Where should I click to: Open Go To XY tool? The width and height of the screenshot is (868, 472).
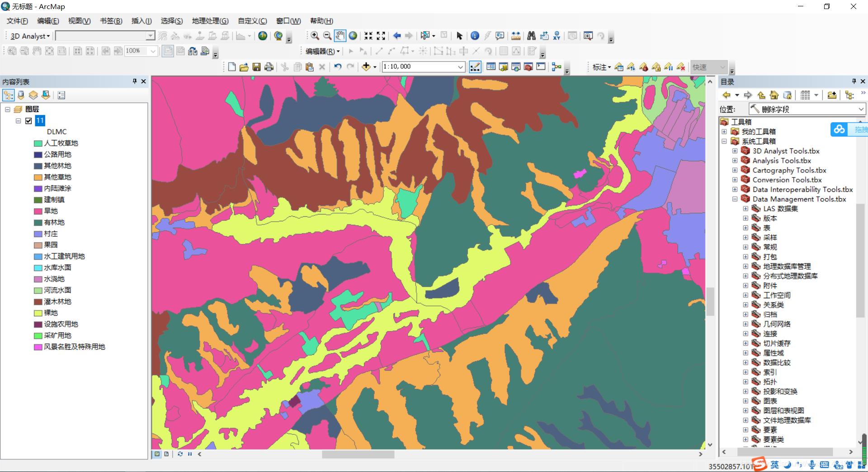[x=557, y=36]
